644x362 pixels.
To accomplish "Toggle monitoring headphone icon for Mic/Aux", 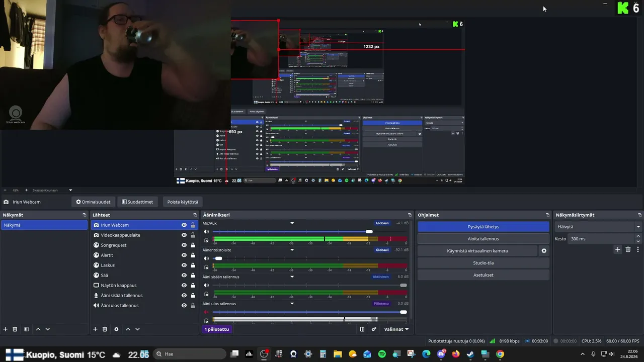I will (x=206, y=240).
